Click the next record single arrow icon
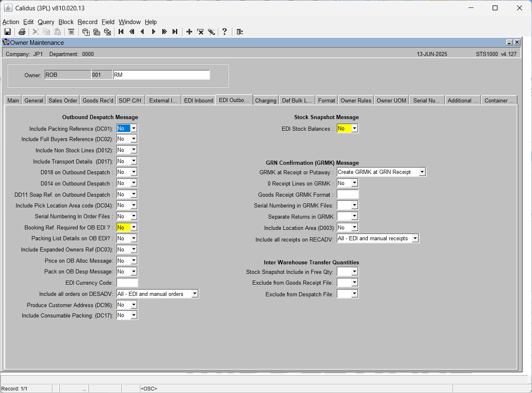This screenshot has height=393, width=532. coord(154,32)
